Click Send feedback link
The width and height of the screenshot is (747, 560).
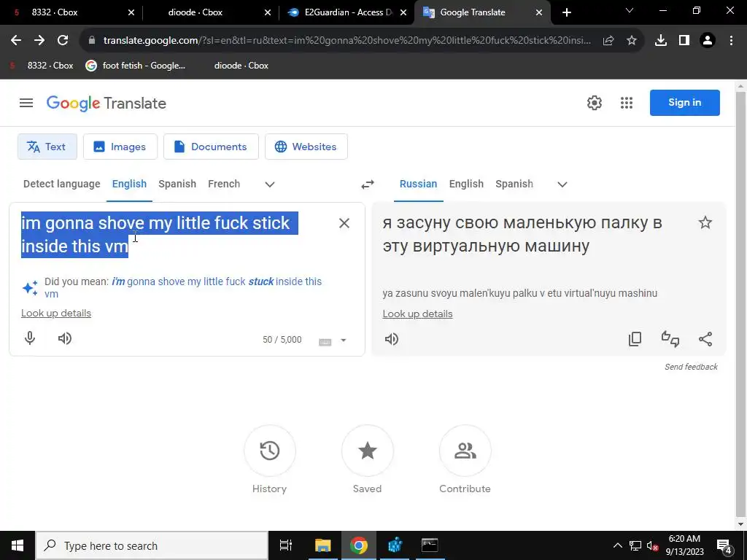click(x=691, y=367)
